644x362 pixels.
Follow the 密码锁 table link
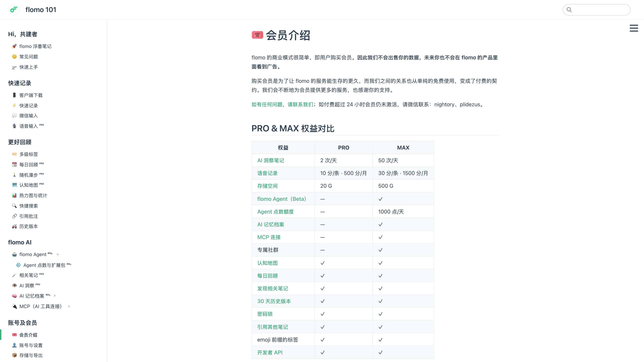click(x=265, y=314)
